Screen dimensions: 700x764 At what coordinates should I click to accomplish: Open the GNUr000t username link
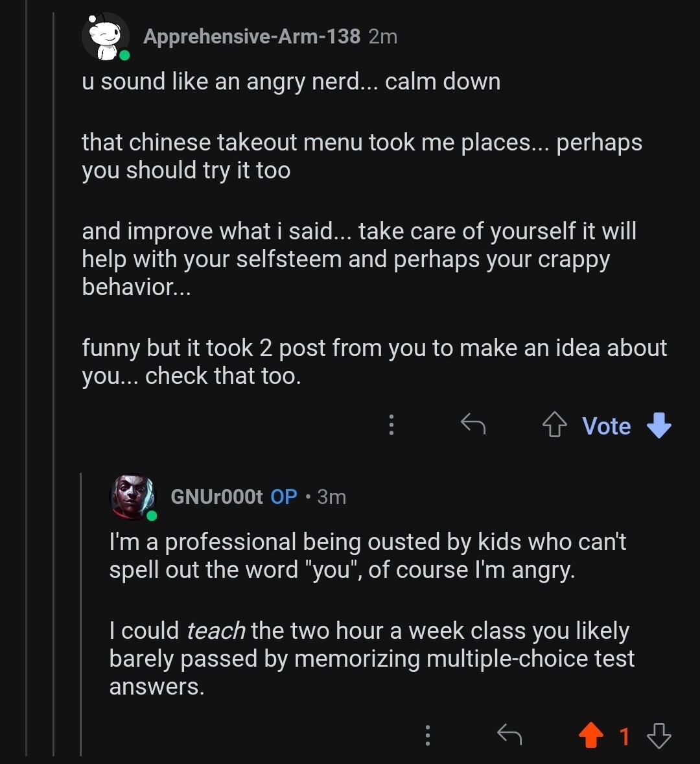[x=216, y=497]
